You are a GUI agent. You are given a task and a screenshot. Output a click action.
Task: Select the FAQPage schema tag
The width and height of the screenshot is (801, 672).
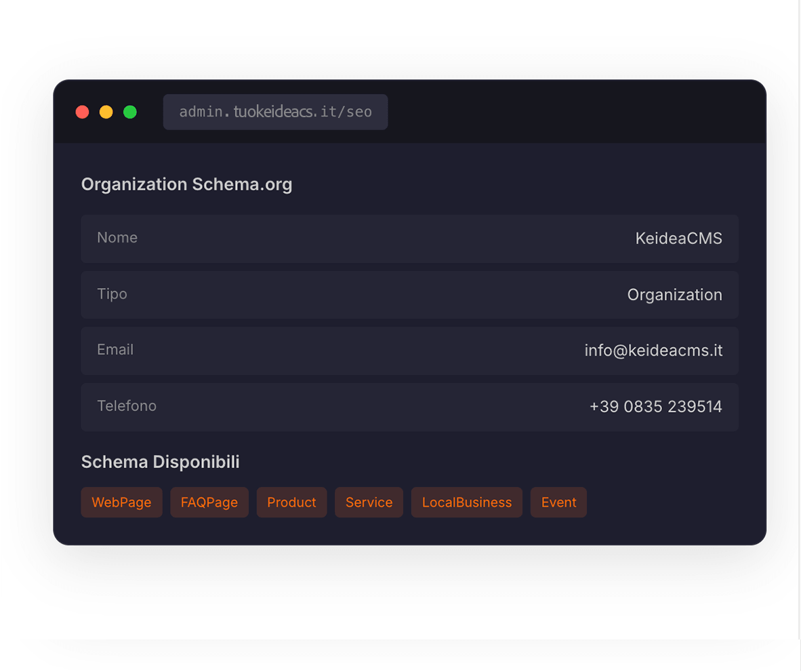pyautogui.click(x=209, y=502)
